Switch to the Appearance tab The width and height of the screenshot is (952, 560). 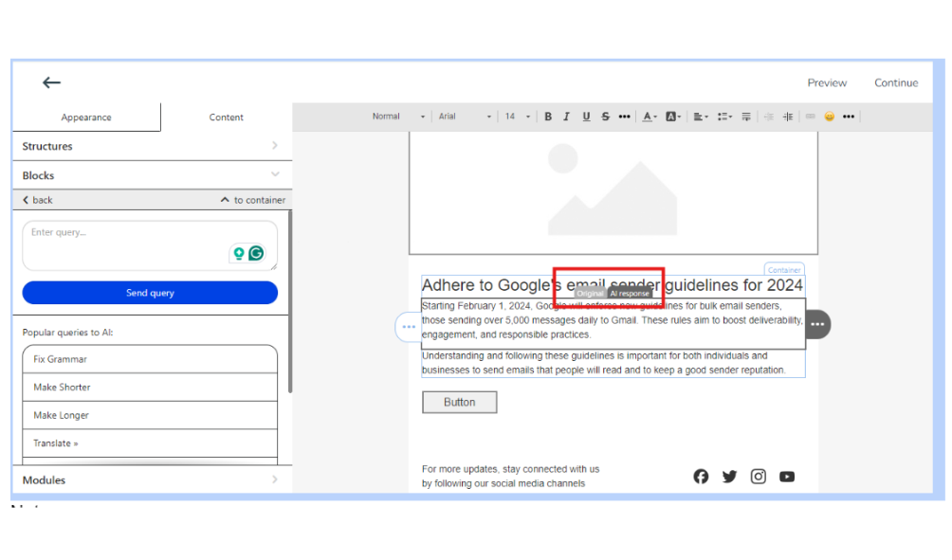(x=86, y=117)
